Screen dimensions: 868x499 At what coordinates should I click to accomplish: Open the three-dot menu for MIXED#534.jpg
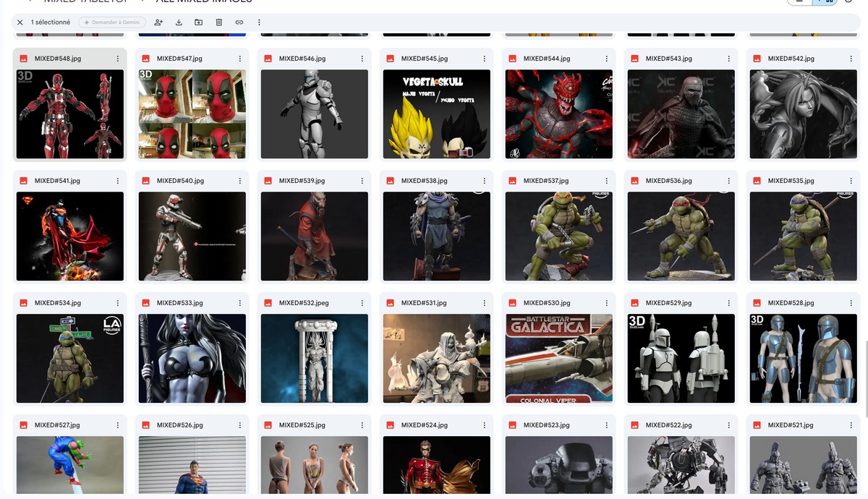[x=118, y=303]
